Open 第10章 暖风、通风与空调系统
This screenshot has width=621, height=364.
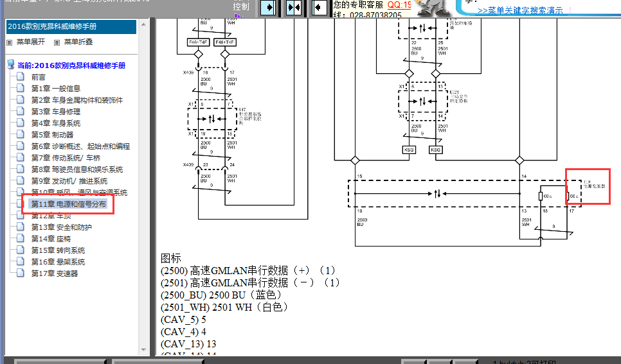tap(80, 193)
